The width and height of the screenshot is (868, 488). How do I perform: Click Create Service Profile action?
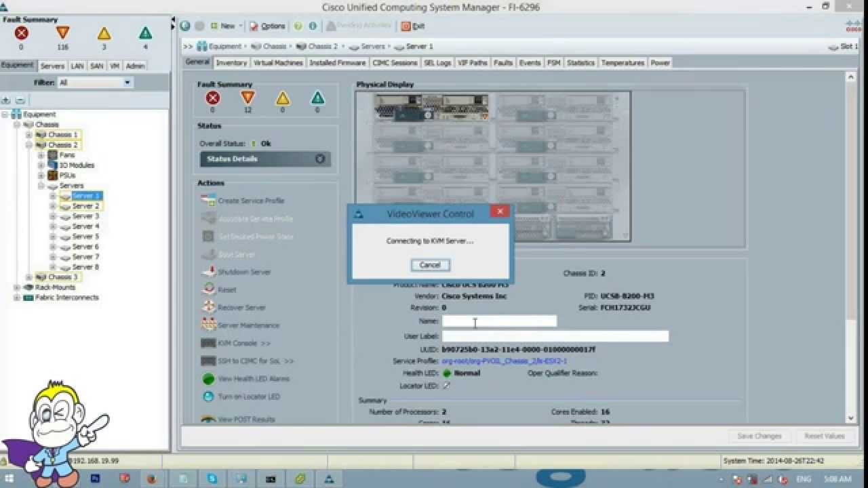click(251, 201)
